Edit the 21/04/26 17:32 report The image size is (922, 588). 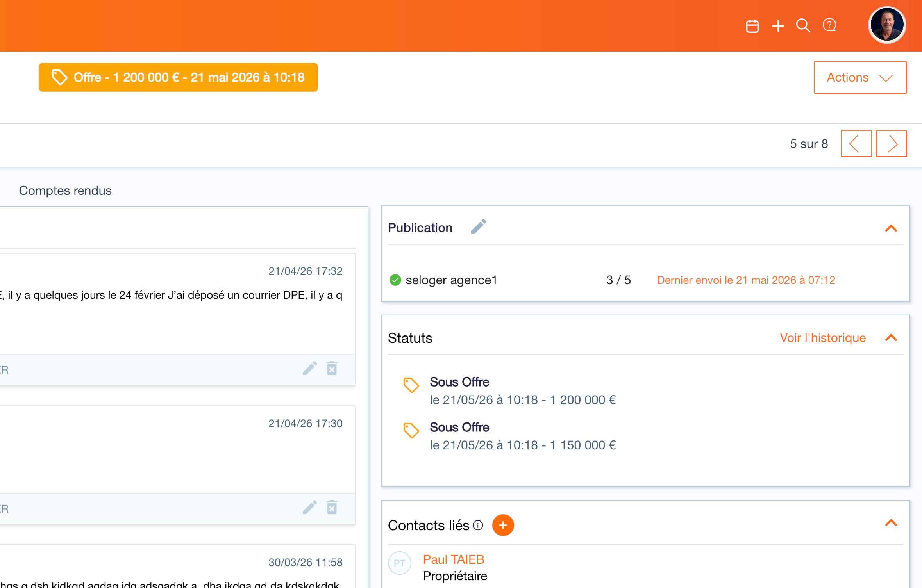tap(310, 368)
